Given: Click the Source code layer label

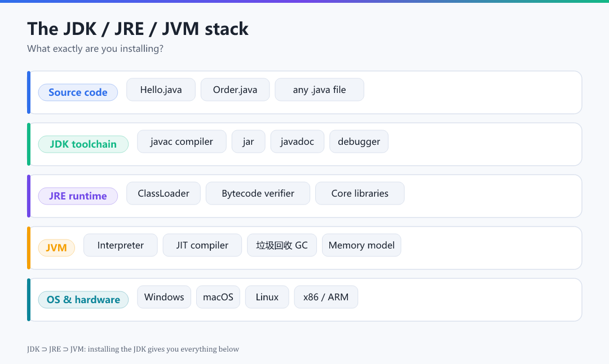Looking at the screenshot, I should [x=78, y=92].
